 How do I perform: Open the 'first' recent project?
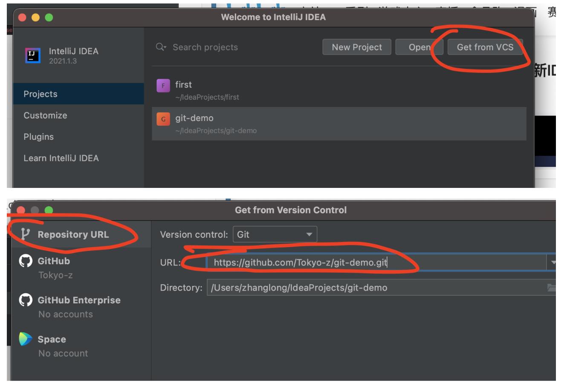[x=339, y=90]
